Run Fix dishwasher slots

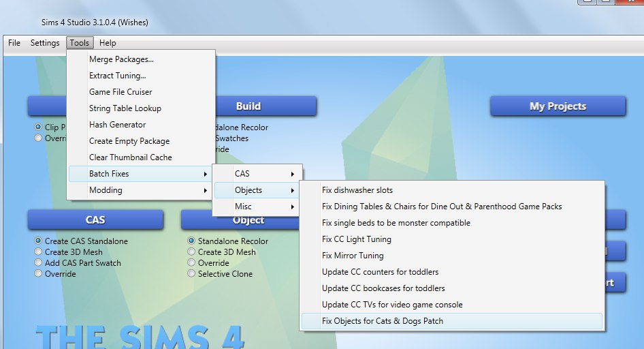[x=452, y=190]
